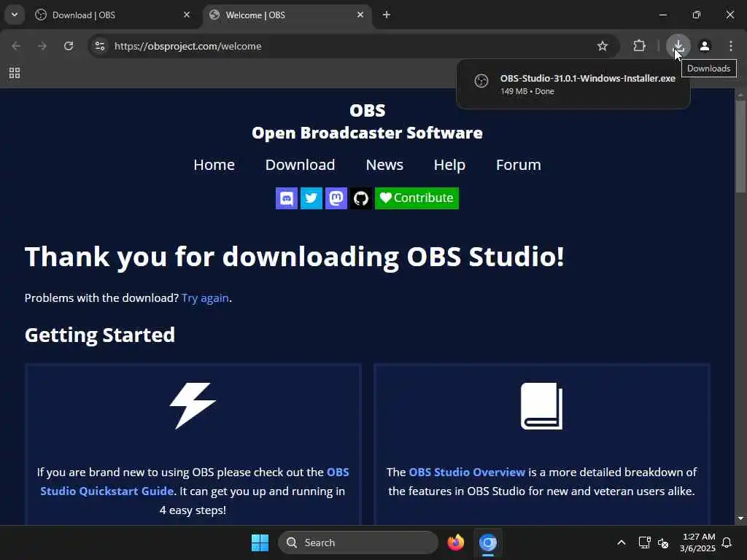Click the Try again link
Image resolution: width=747 pixels, height=560 pixels.
click(x=205, y=298)
